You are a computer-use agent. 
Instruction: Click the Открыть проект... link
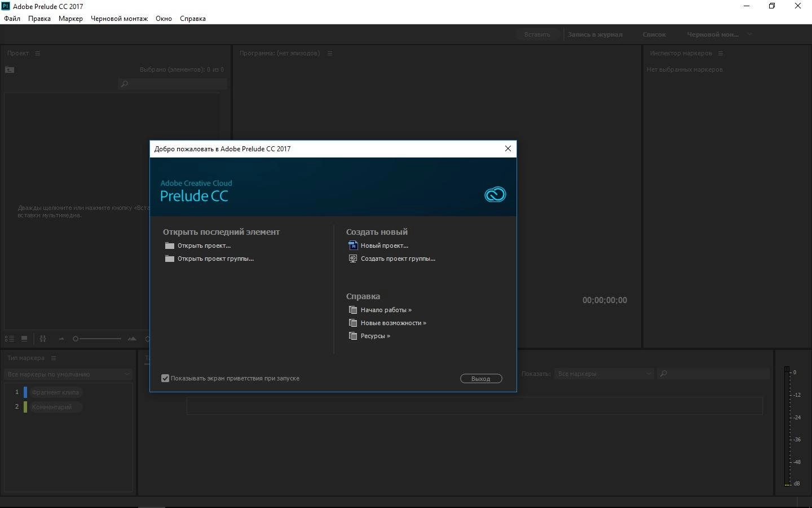204,246
